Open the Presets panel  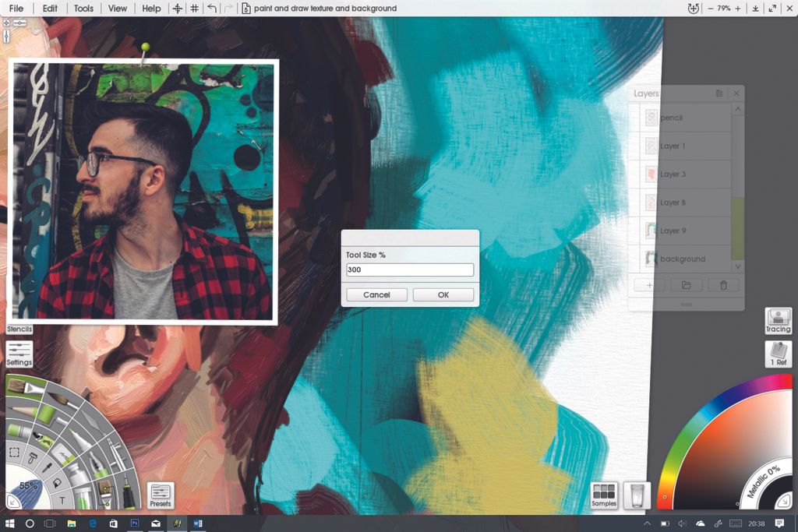[160, 495]
